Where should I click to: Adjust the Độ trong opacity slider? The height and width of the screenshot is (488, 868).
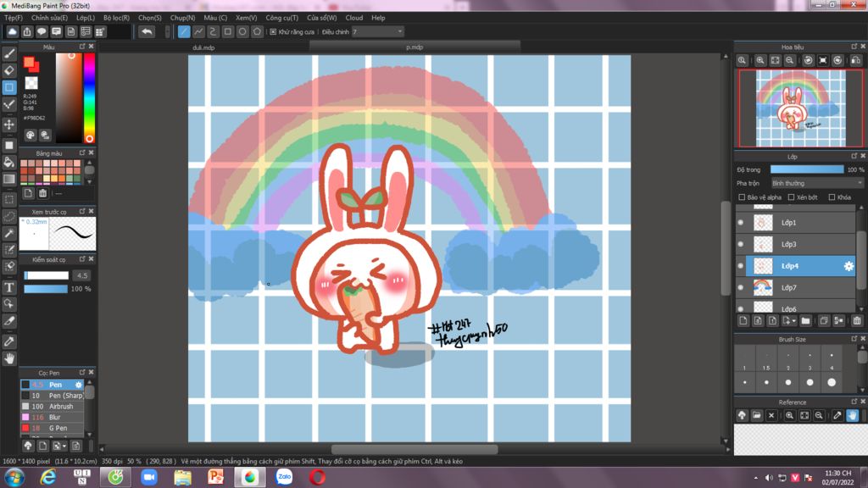[807, 169]
